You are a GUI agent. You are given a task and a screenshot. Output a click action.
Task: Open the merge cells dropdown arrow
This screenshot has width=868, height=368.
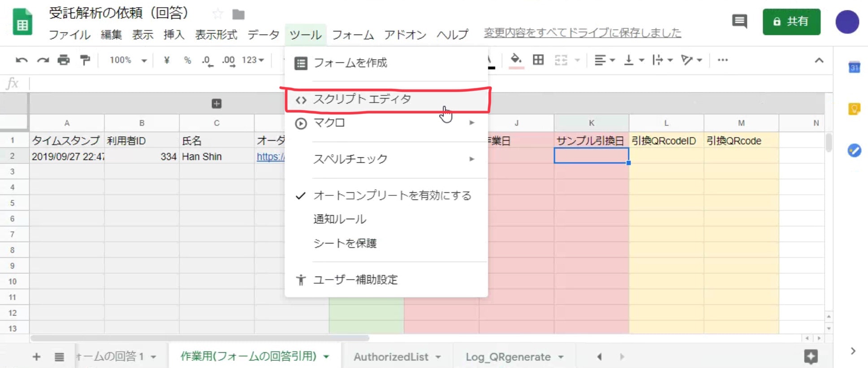pyautogui.click(x=577, y=60)
